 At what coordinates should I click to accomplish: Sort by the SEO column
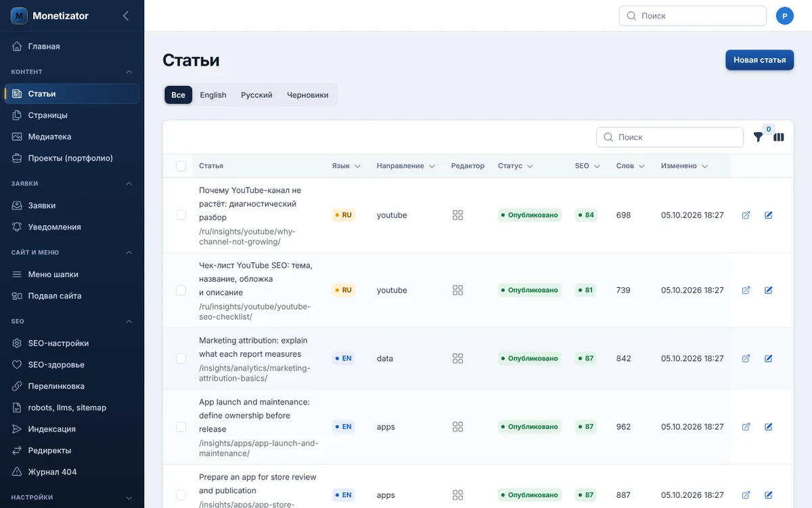(587, 166)
